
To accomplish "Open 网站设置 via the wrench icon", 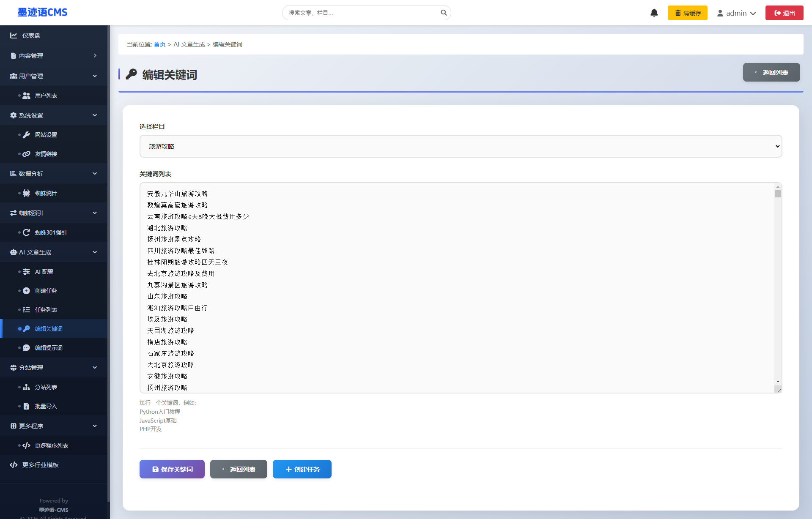I will [x=27, y=135].
